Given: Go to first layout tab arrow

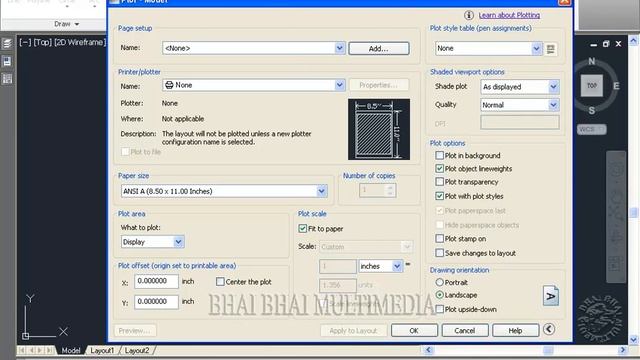Looking at the screenshot, I should coord(22,350).
